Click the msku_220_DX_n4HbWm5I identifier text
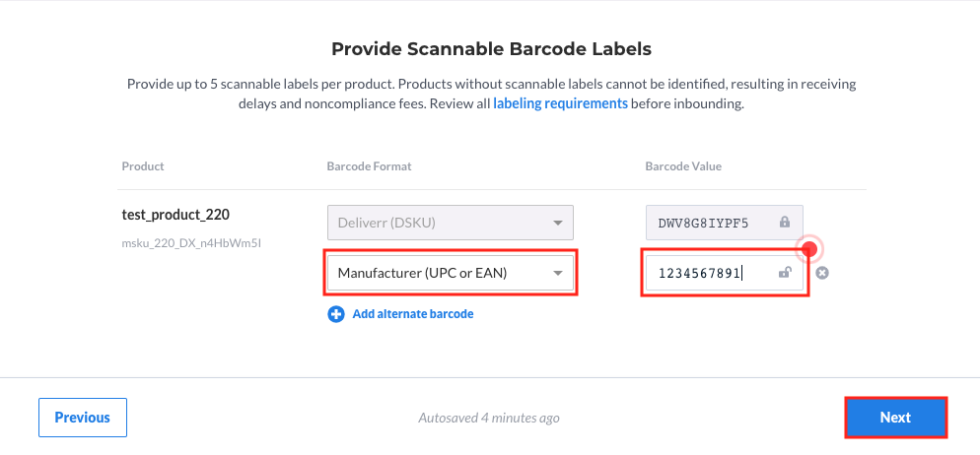980x455 pixels. (x=191, y=244)
